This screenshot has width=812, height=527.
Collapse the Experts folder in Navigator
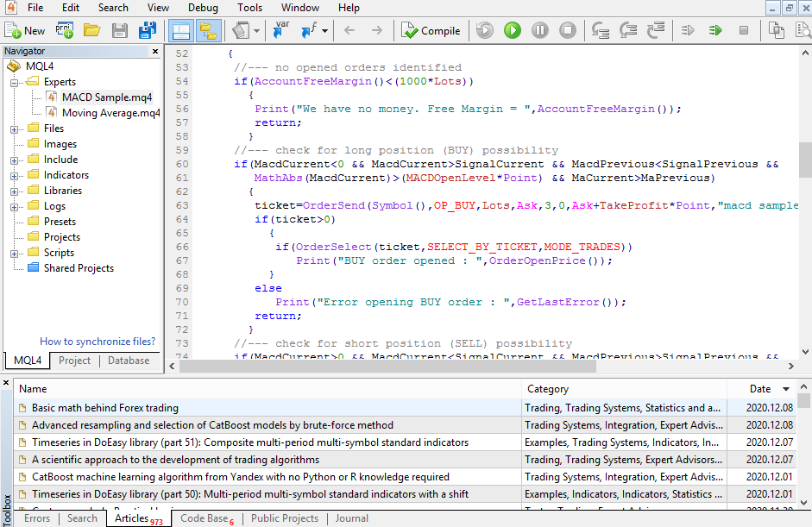pyautogui.click(x=15, y=83)
